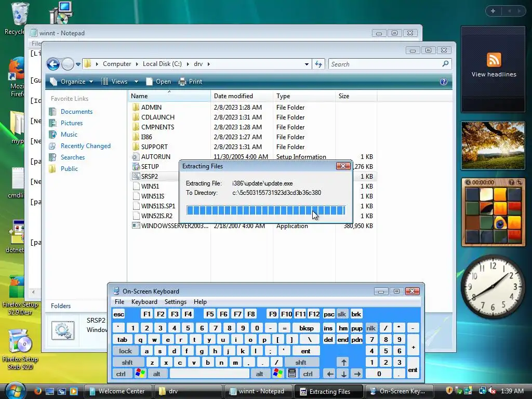Click the Refresh button by address bar
This screenshot has height=399, width=532.
tap(318, 64)
